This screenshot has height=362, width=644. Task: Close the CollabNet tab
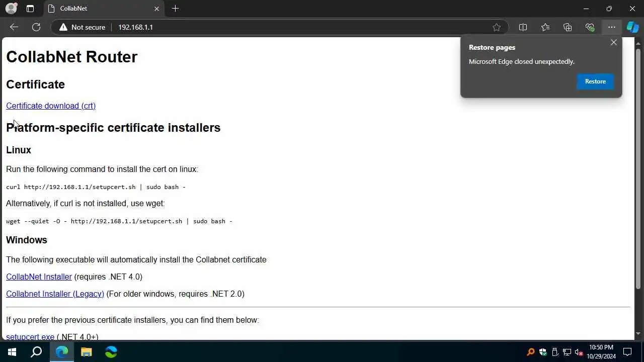click(156, 9)
